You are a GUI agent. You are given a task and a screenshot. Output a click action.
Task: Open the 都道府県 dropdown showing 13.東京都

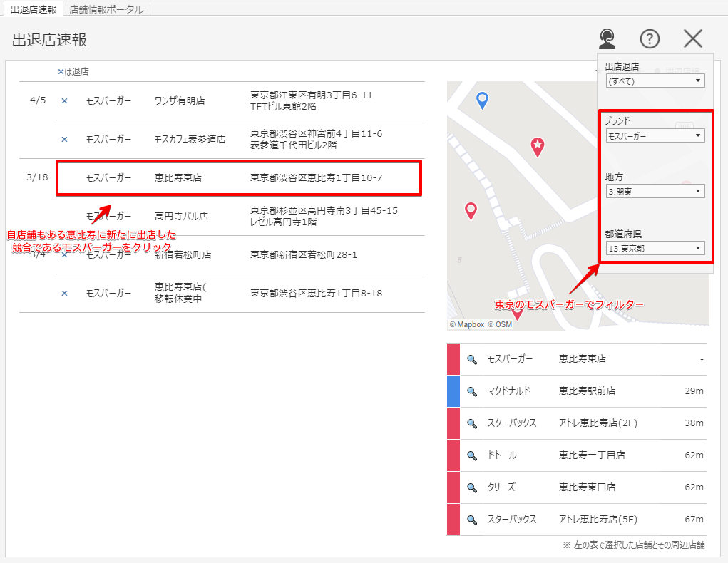(x=655, y=248)
